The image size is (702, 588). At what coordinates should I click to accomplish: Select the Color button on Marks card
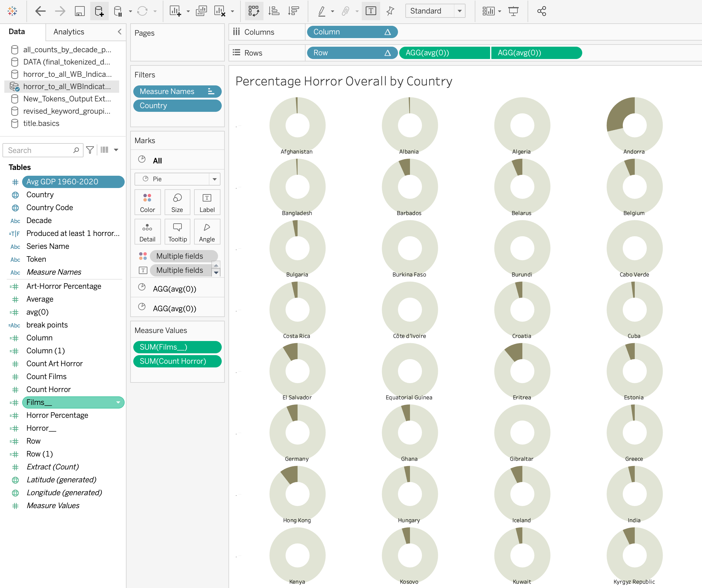point(147,202)
